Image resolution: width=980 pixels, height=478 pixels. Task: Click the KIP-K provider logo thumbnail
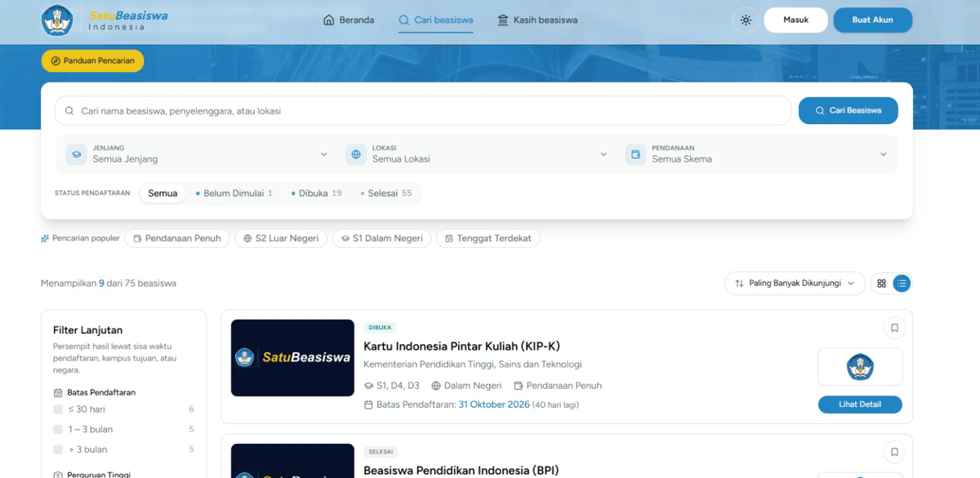coord(860,367)
